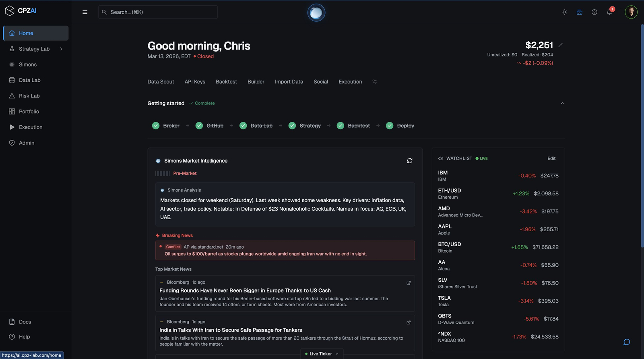Select the Backtest quick link tab
The width and height of the screenshot is (644, 359).
click(226, 82)
